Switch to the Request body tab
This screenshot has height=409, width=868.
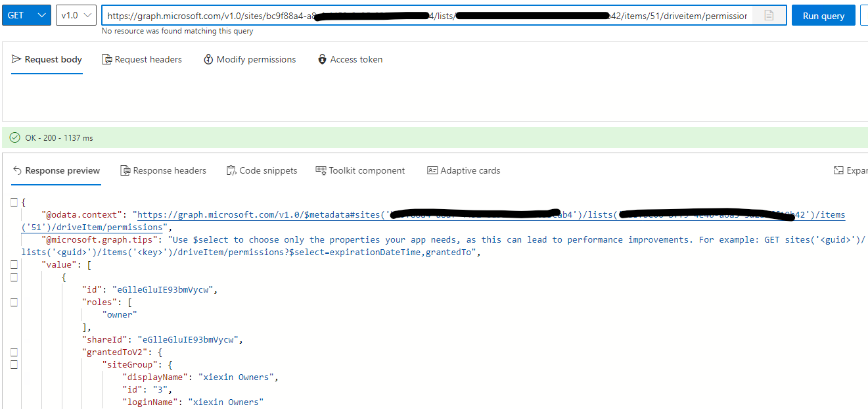[x=47, y=59]
